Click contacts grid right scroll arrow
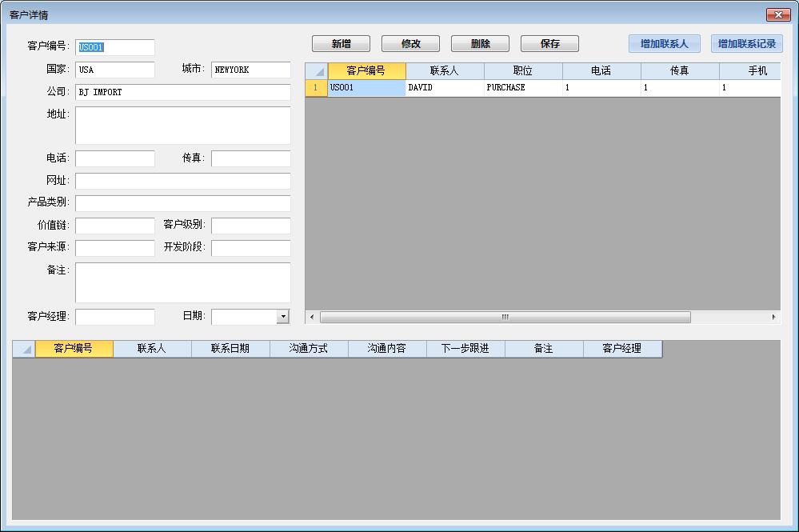 [x=774, y=317]
